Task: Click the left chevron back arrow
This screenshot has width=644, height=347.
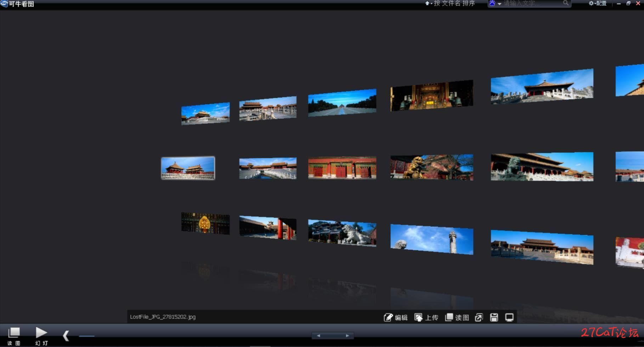Action: point(66,336)
